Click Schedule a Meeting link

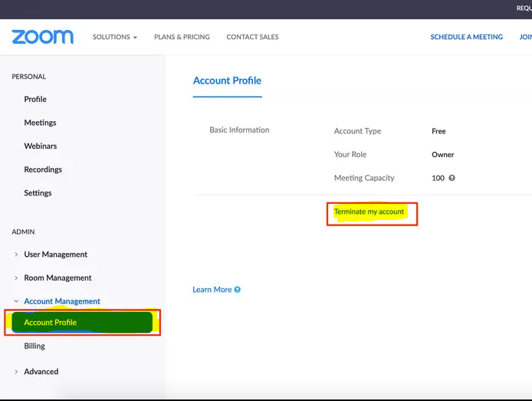467,37
